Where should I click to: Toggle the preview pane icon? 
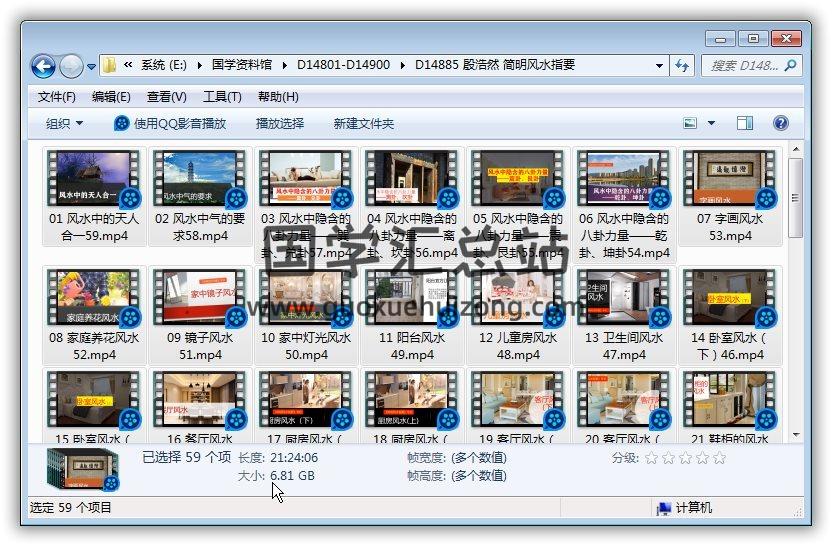point(745,123)
